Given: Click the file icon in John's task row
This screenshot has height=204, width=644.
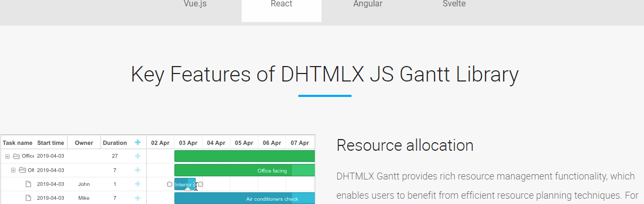Looking at the screenshot, I should tap(28, 184).
